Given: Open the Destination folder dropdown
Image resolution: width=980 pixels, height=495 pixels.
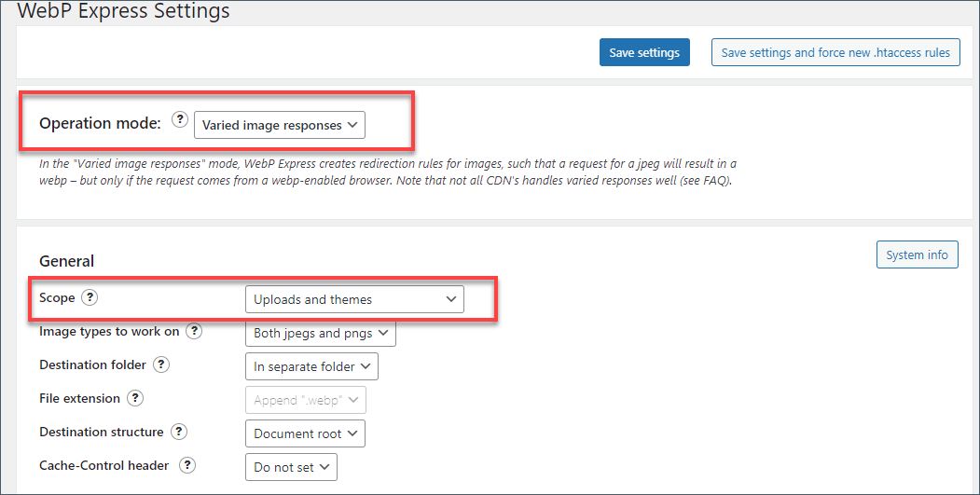Looking at the screenshot, I should coord(311,367).
